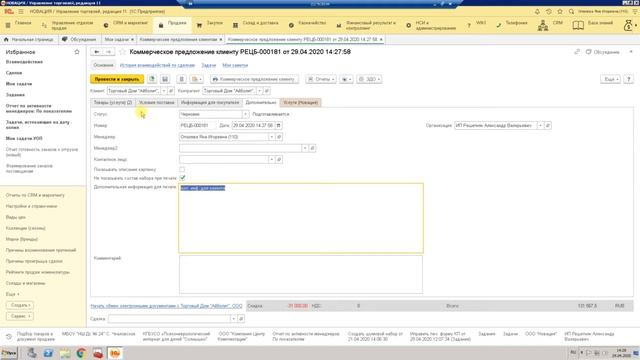The width and height of the screenshot is (640, 360).
Task: Expand the Клиент field dropdown
Action: [x=164, y=91]
